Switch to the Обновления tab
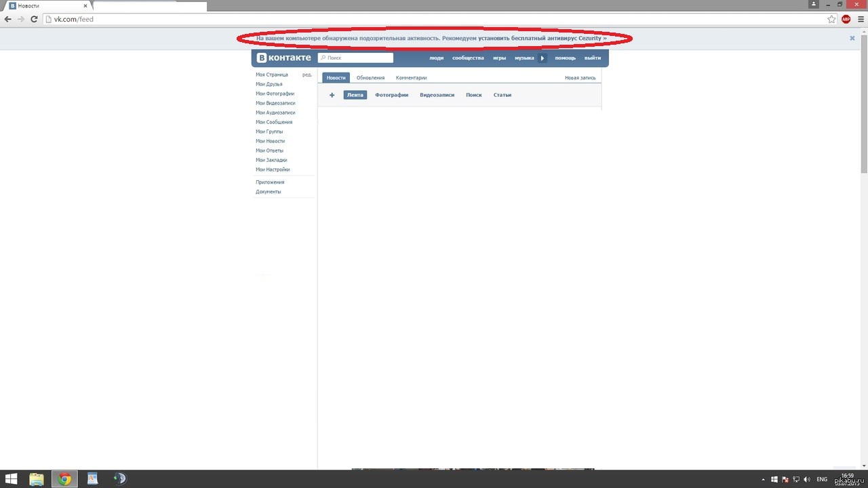Viewport: 868px width, 488px height. pyautogui.click(x=370, y=78)
